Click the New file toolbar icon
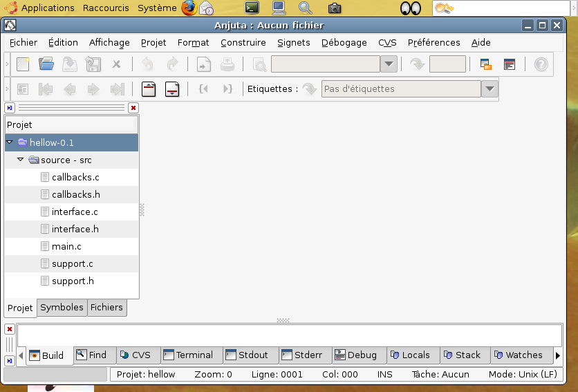578x392 pixels. (23, 64)
